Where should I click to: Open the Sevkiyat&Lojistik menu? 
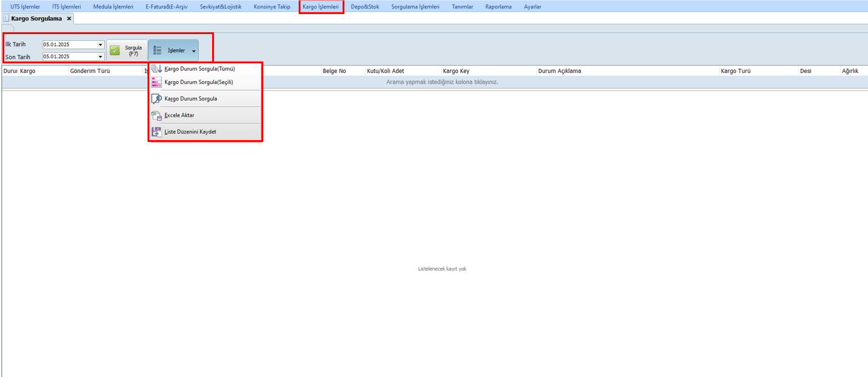(220, 7)
